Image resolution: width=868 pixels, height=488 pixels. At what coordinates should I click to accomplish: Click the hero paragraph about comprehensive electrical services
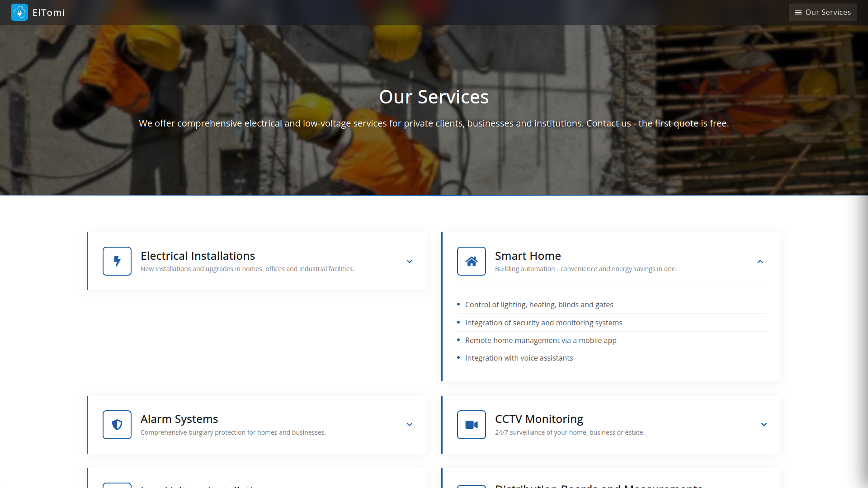coord(434,123)
